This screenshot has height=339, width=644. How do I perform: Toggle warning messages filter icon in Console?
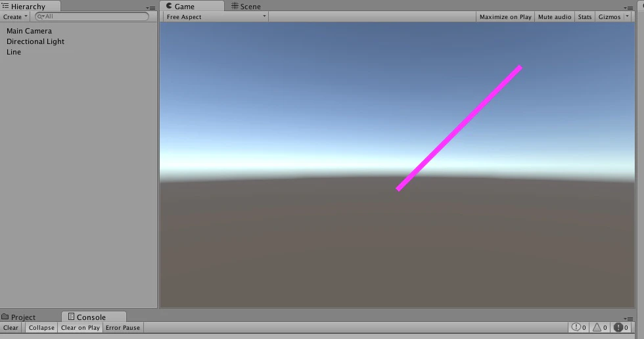(599, 328)
